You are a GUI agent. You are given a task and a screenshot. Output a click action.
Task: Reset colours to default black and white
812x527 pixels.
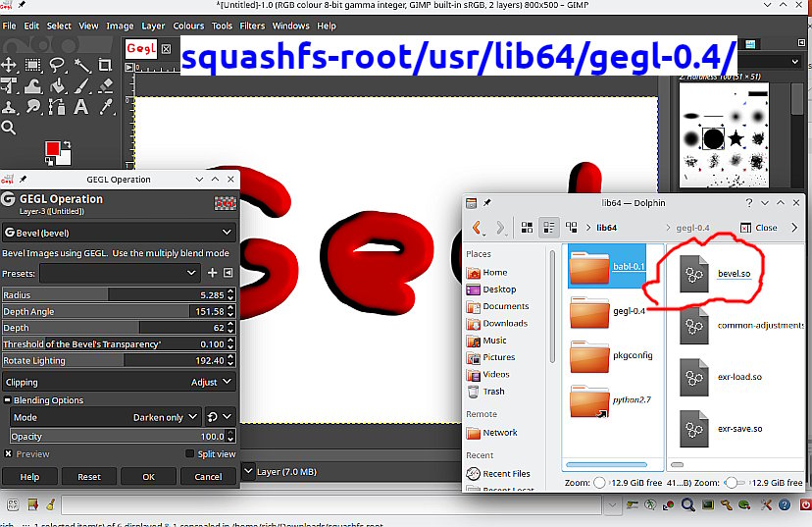49,161
